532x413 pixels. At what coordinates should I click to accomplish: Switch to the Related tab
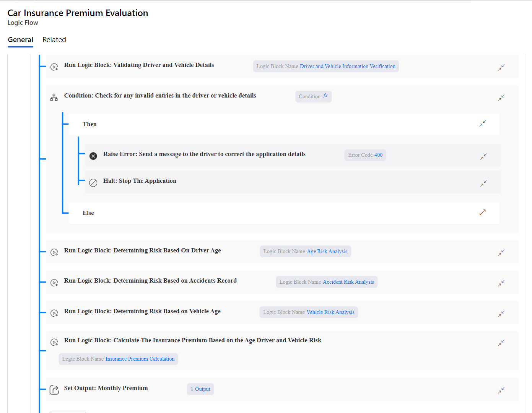[x=54, y=39]
